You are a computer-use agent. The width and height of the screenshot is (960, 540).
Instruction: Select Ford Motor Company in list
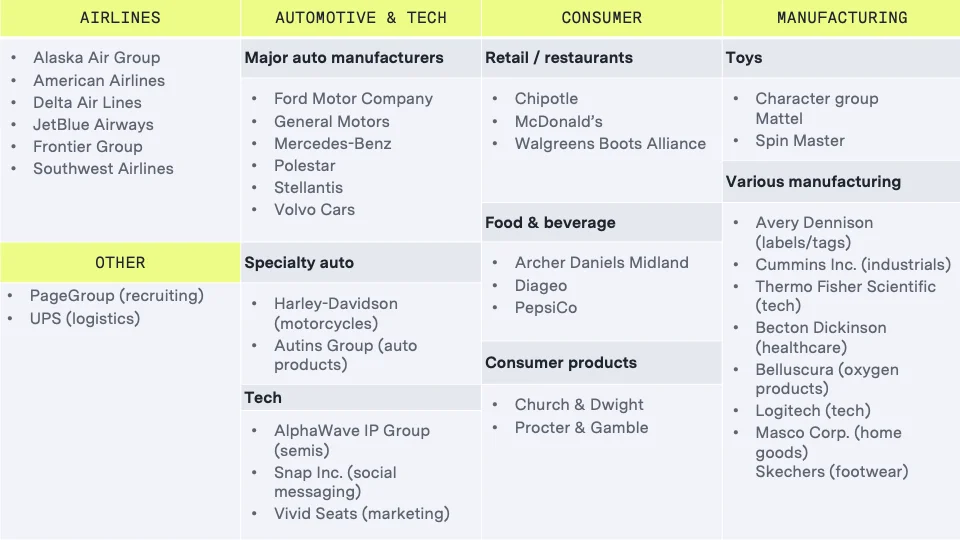coord(353,99)
